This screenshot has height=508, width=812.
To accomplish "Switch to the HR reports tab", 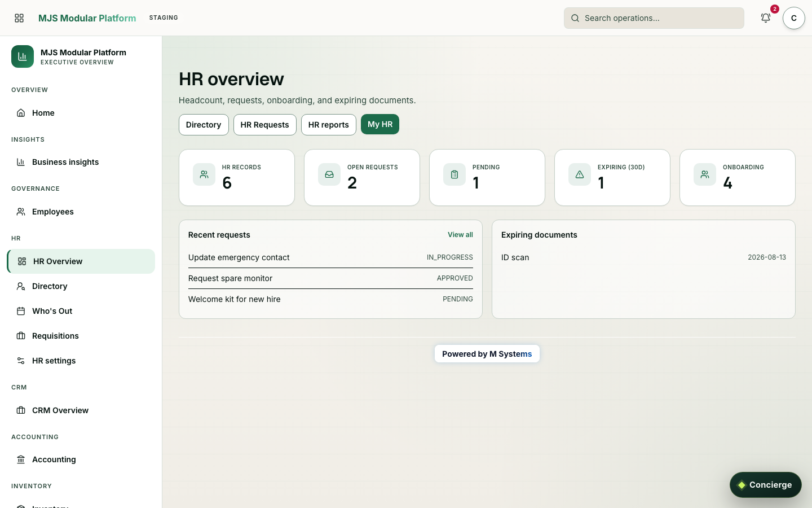I will [x=329, y=125].
